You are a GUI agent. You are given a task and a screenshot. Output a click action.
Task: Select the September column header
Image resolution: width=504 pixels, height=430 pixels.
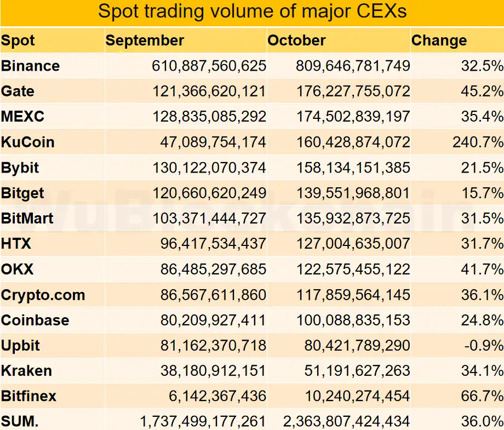145,41
